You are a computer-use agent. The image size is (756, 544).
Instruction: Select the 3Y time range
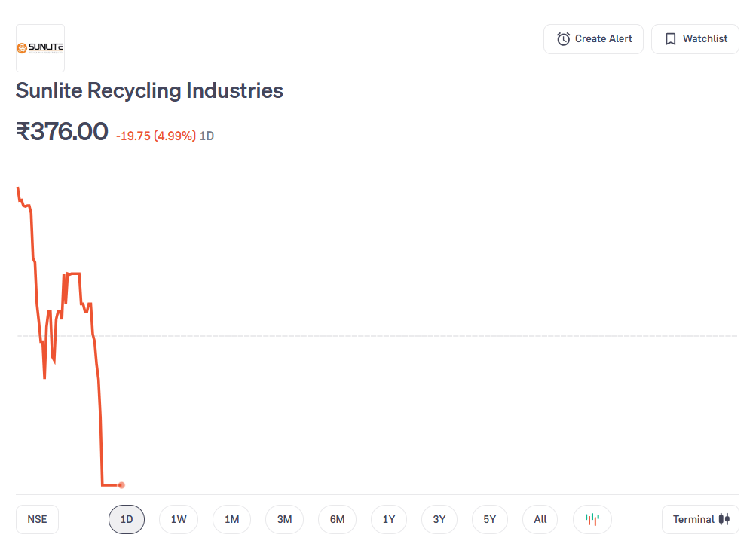point(439,519)
